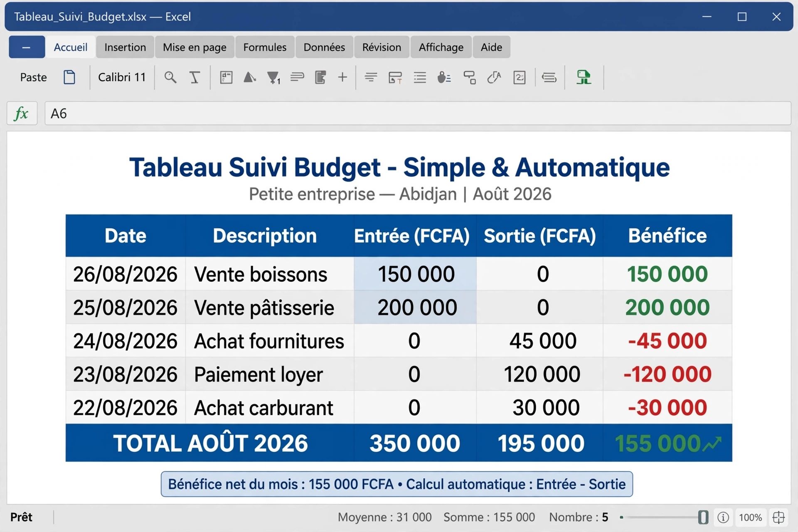The height and width of the screenshot is (532, 798).
Task: Click the fit-to-page icon at bottom right
Action: click(778, 517)
